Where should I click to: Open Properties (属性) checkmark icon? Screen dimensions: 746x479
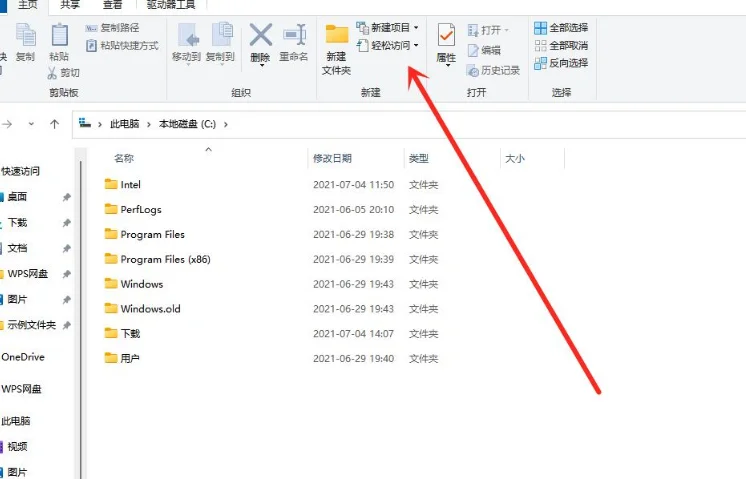pos(446,36)
